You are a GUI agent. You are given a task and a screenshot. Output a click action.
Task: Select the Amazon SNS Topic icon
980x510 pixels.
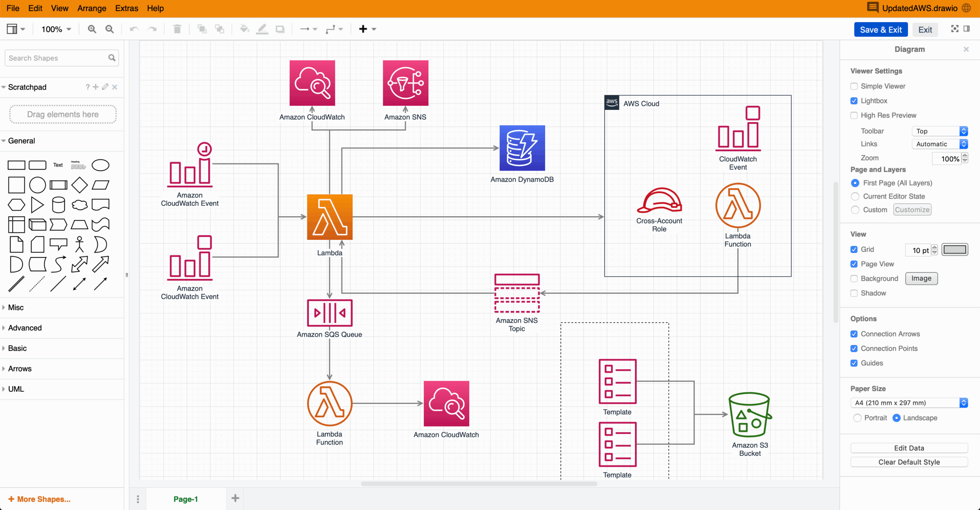pyautogui.click(x=517, y=293)
